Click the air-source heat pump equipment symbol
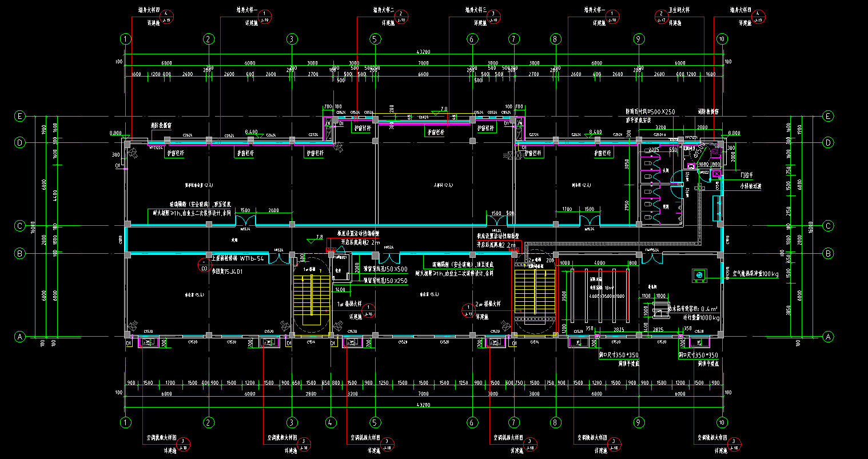Image resolution: width=868 pixels, height=459 pixels. click(x=699, y=276)
